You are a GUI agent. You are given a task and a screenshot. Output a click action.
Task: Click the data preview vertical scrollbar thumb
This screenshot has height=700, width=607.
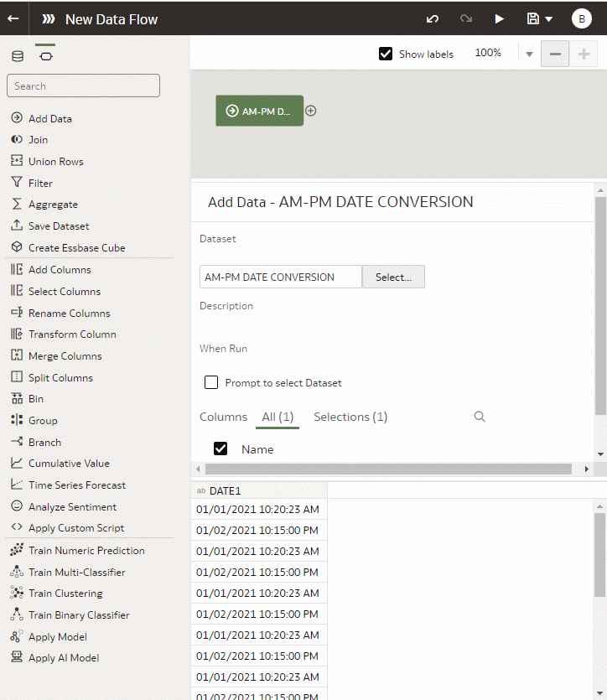pyautogui.click(x=599, y=555)
